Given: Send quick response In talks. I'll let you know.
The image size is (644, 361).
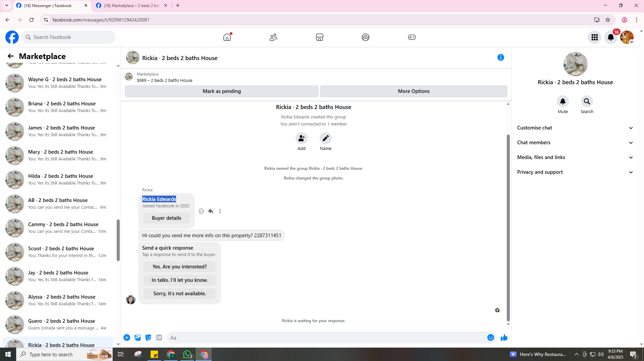Looking at the screenshot, I should tap(179, 280).
